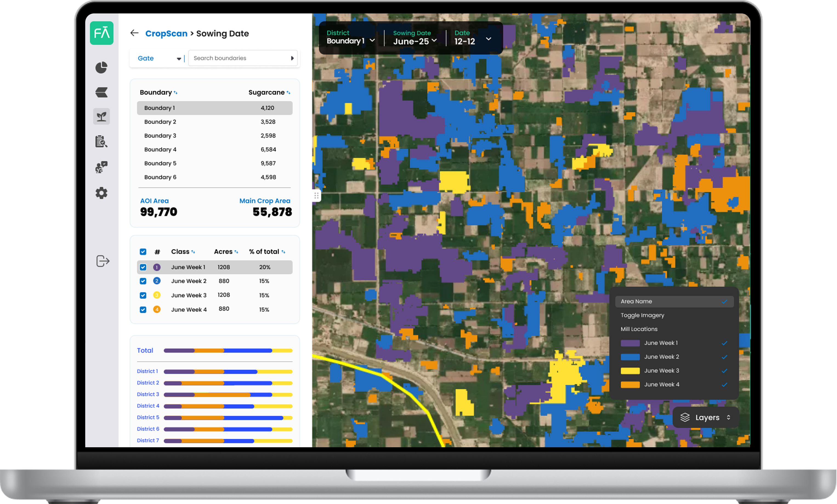Uncheck the June Week 3 checkbox

143,295
